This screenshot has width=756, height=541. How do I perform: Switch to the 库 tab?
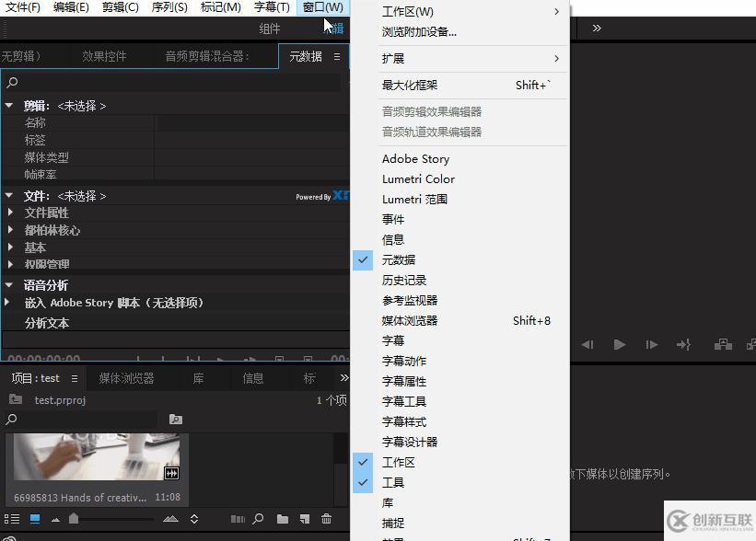(x=198, y=379)
